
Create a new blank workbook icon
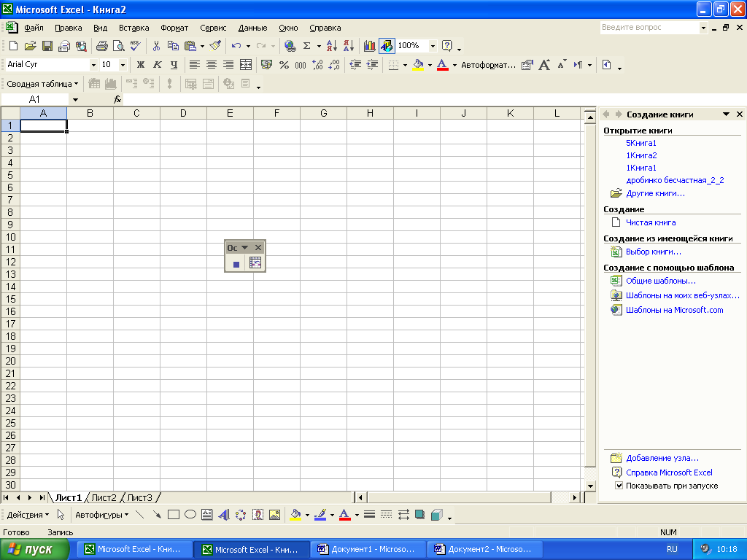point(13,46)
